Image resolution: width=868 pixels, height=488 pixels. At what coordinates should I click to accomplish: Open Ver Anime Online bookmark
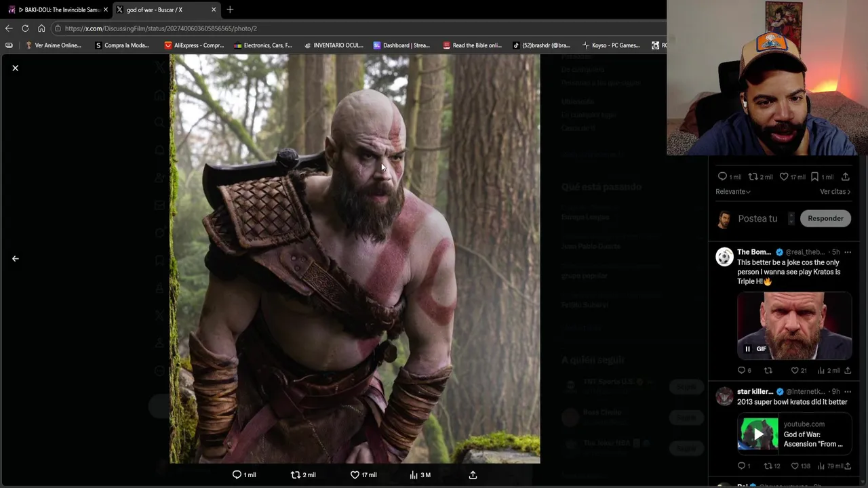click(x=53, y=45)
